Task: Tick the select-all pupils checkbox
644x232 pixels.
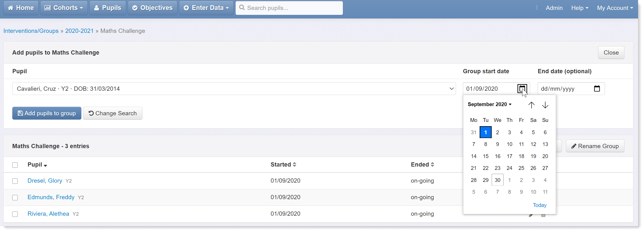Action: click(x=15, y=165)
